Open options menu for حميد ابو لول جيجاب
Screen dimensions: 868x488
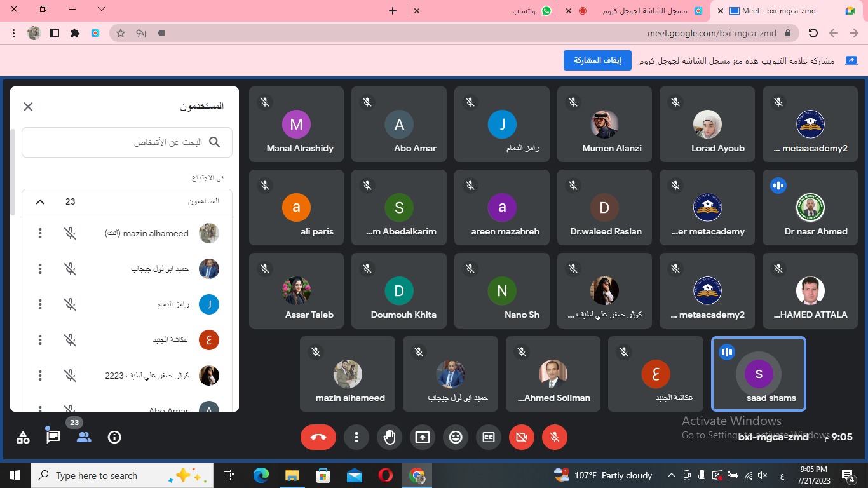pyautogui.click(x=40, y=269)
